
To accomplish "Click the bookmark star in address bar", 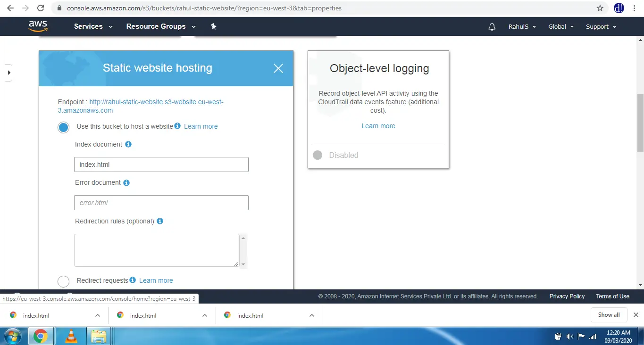I will [x=600, y=8].
